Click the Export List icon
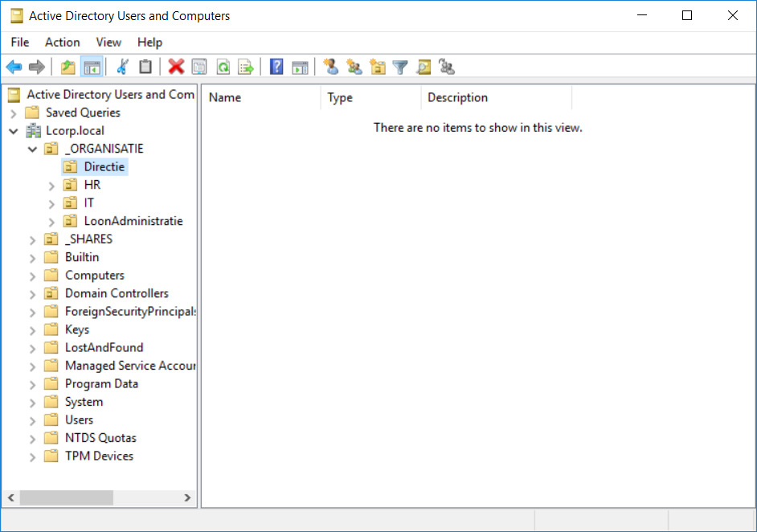757x532 pixels. pyautogui.click(x=246, y=67)
